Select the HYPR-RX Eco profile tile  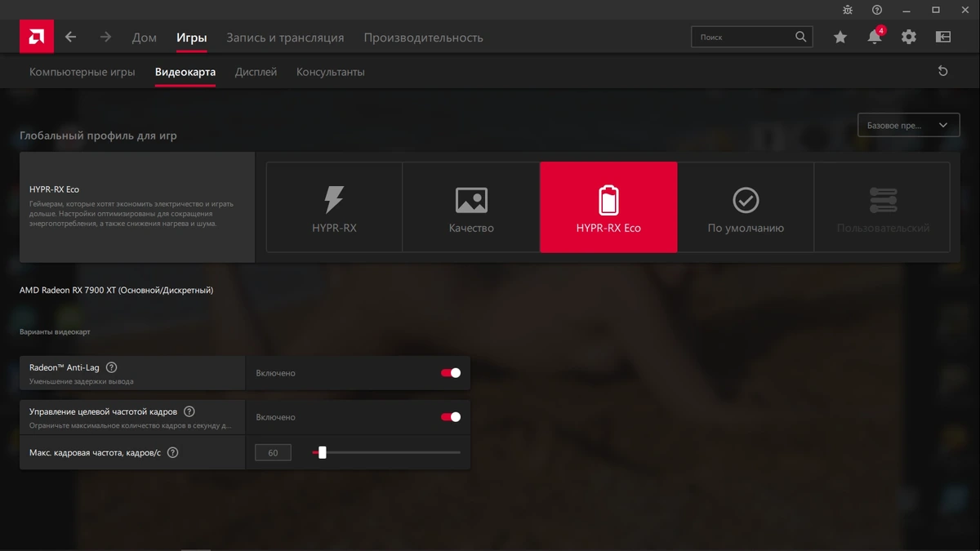click(608, 207)
